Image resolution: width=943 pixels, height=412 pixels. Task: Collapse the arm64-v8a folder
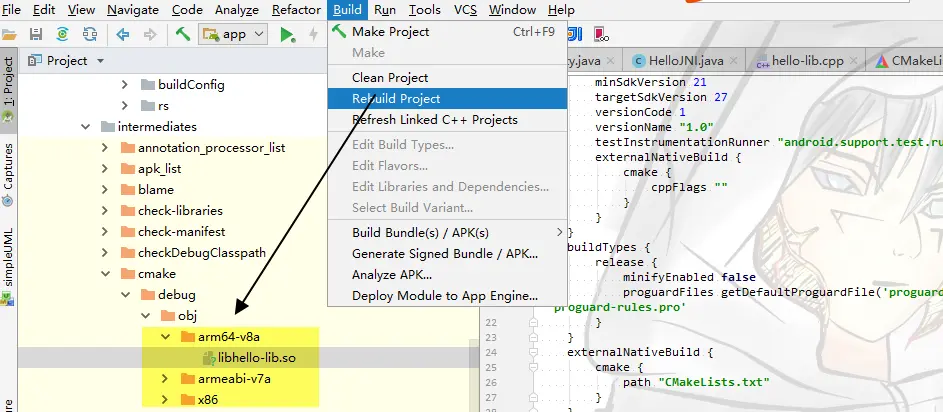click(x=165, y=337)
